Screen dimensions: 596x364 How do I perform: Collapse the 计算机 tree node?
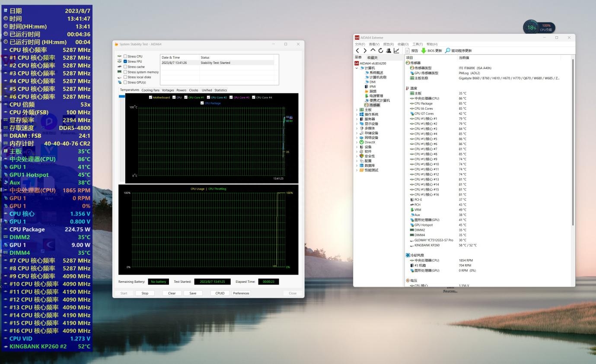pos(357,68)
